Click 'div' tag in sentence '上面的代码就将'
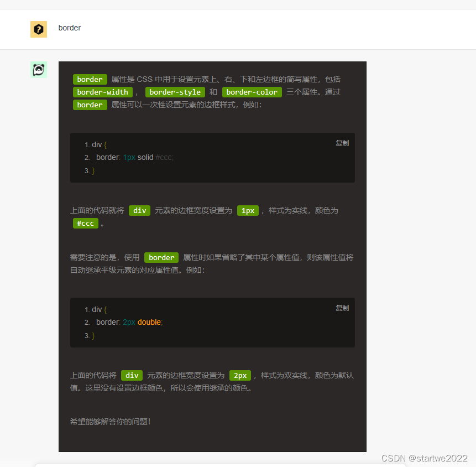Viewport: 476px width, 467px height. click(x=140, y=211)
